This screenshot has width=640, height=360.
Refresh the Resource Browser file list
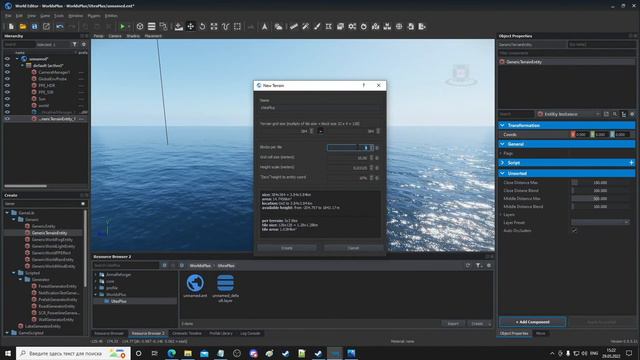(x=468, y=265)
